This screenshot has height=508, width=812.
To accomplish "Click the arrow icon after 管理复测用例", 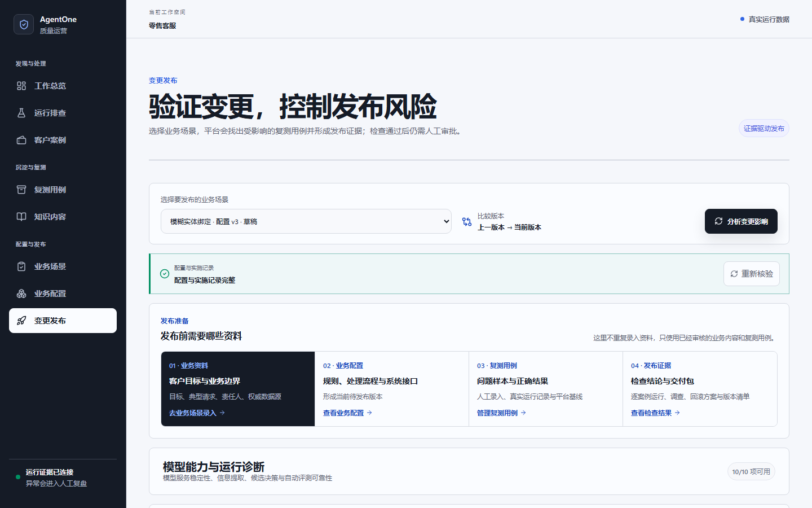I will point(523,413).
